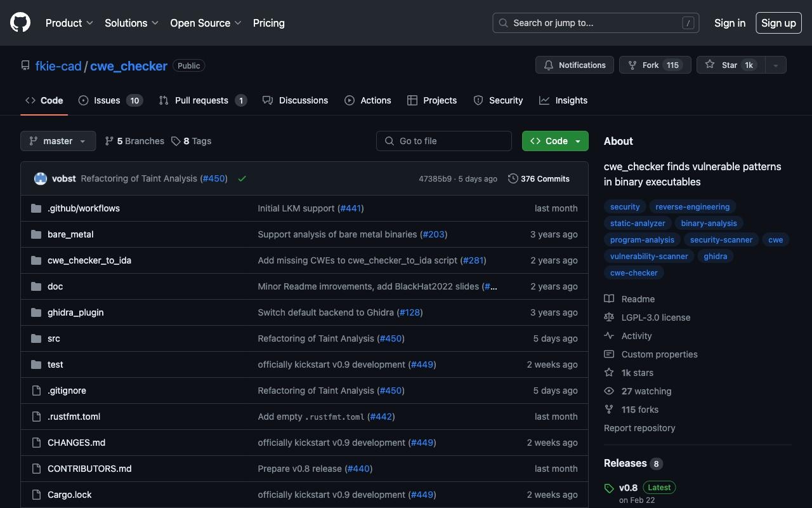Screen dimensions: 812x508
Task: View the 5 Branches list
Action: (x=134, y=141)
